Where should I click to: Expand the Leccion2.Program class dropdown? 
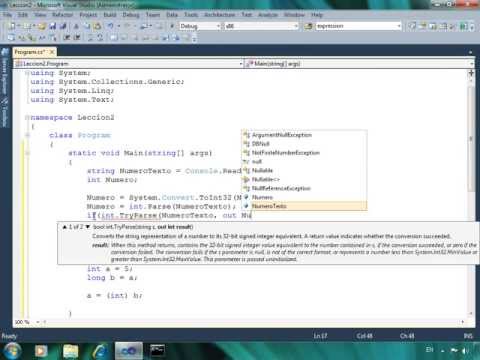129,63
